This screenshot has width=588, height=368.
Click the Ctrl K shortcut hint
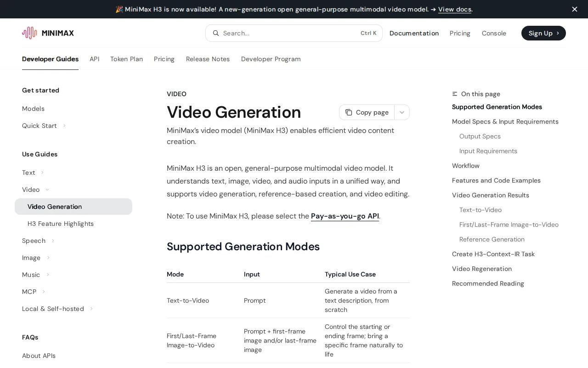[x=368, y=33]
